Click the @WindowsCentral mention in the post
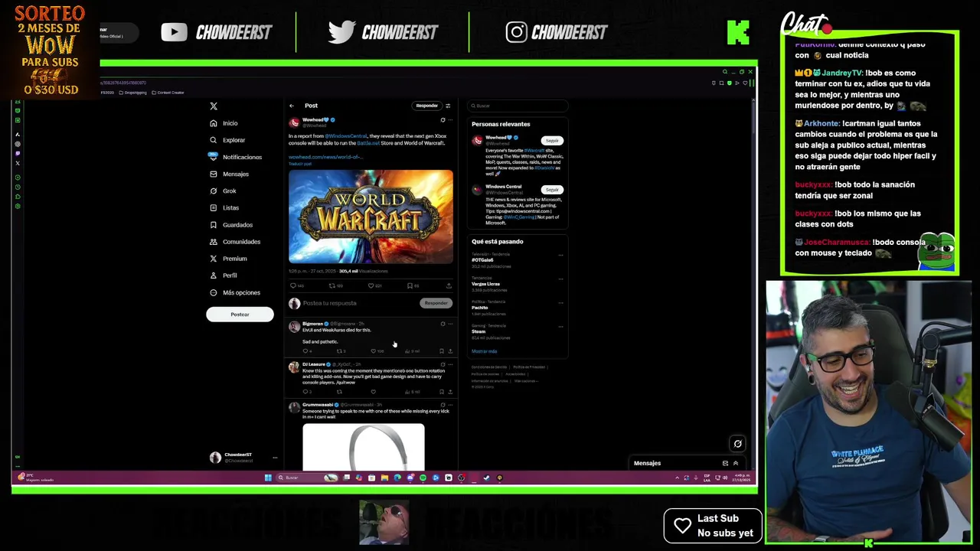The image size is (980, 551). click(346, 136)
